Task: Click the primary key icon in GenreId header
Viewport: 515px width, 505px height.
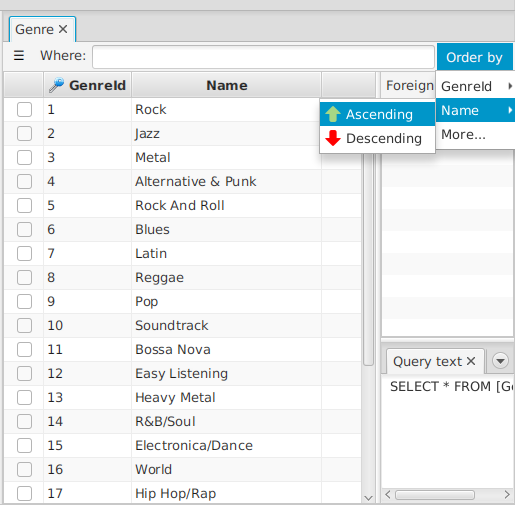Action: (x=56, y=85)
